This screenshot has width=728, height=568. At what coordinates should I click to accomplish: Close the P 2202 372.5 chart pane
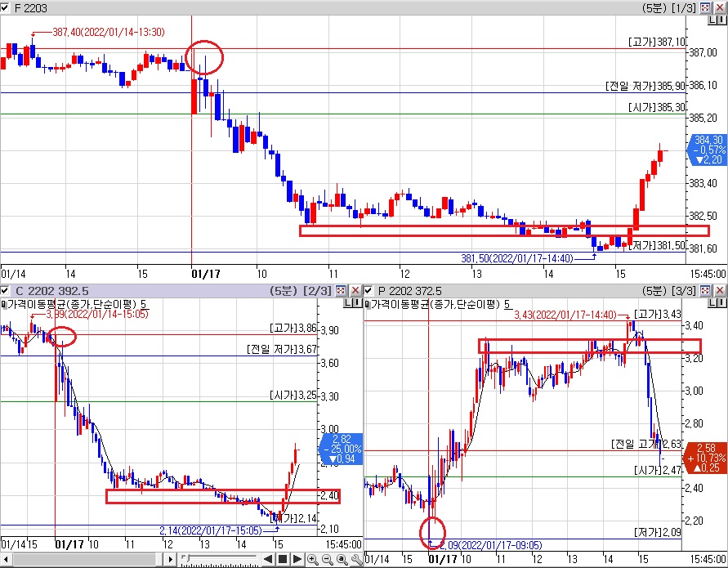coord(720,291)
